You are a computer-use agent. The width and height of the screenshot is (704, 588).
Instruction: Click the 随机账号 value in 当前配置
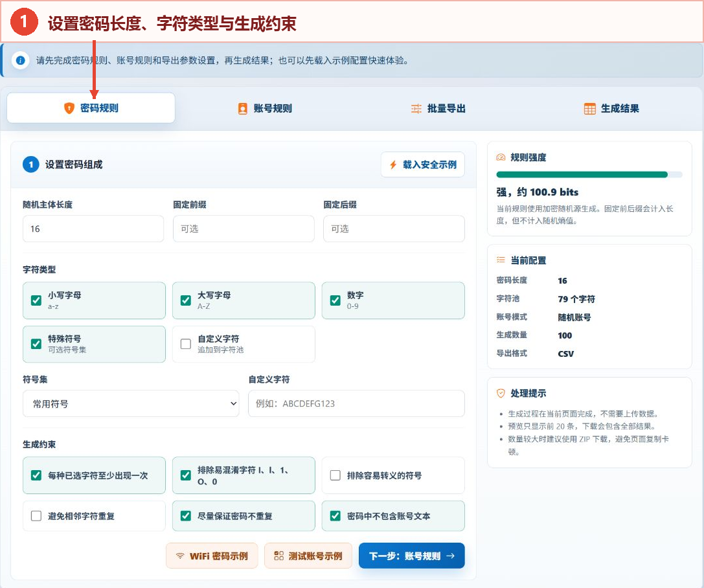tap(574, 317)
